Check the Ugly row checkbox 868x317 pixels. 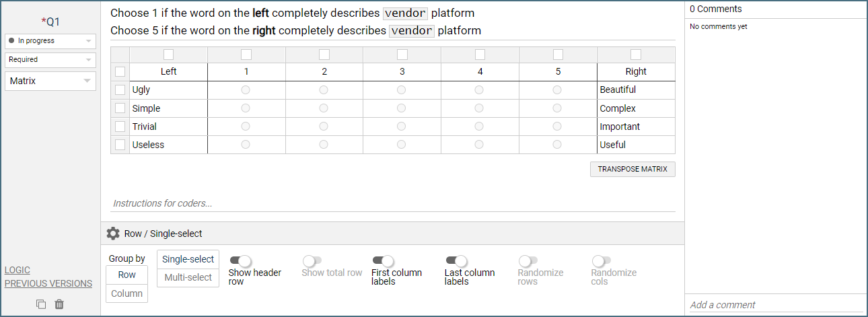coord(120,90)
